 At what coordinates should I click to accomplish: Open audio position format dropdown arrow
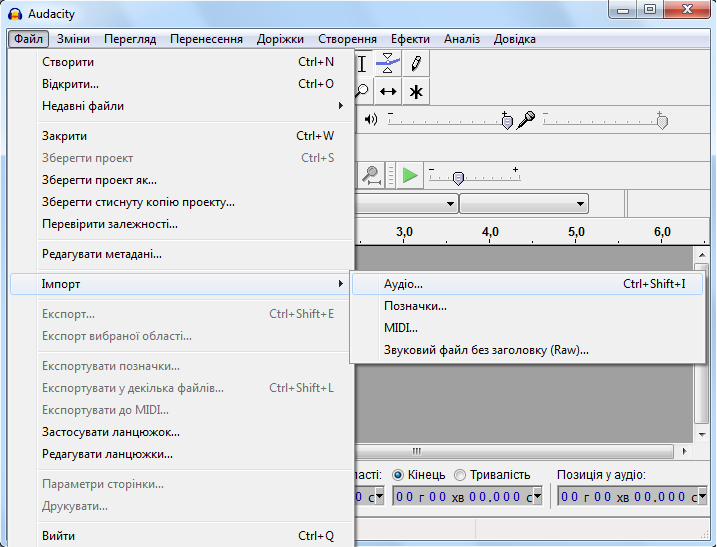point(702,496)
